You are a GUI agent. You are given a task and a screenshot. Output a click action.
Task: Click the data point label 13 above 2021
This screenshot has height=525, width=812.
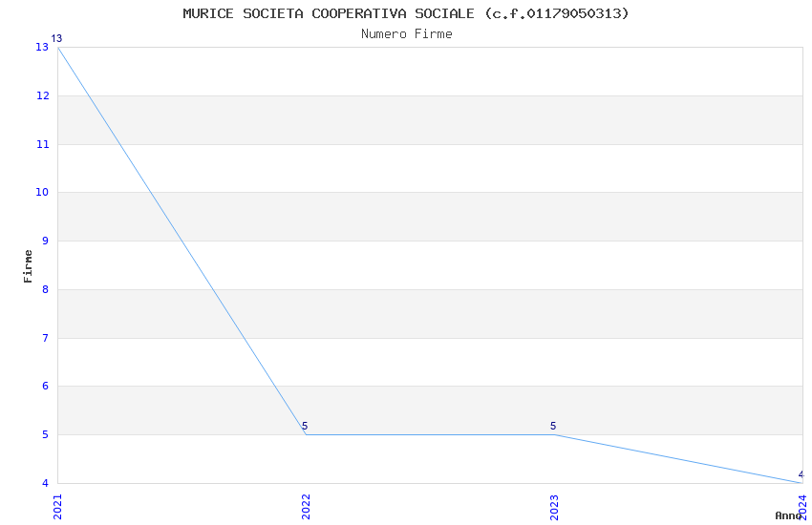click(56, 39)
